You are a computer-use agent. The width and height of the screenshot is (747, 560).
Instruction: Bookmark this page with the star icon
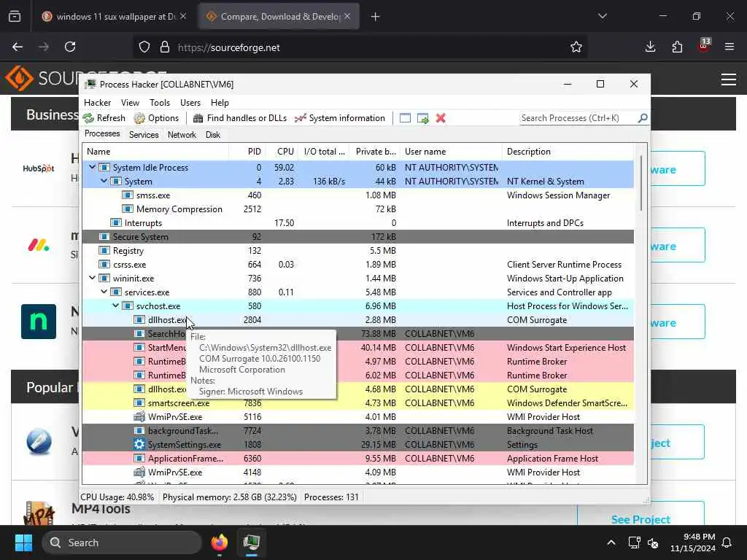pos(576,47)
